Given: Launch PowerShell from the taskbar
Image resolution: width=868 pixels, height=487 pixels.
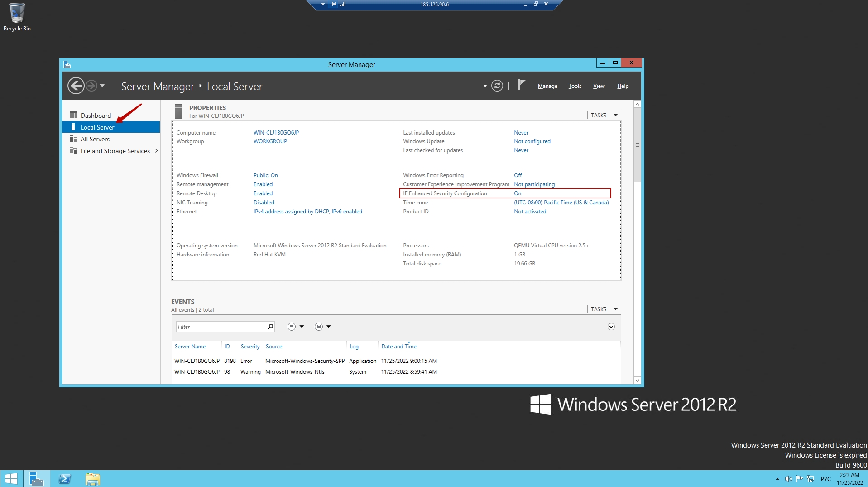Looking at the screenshot, I should (x=65, y=479).
